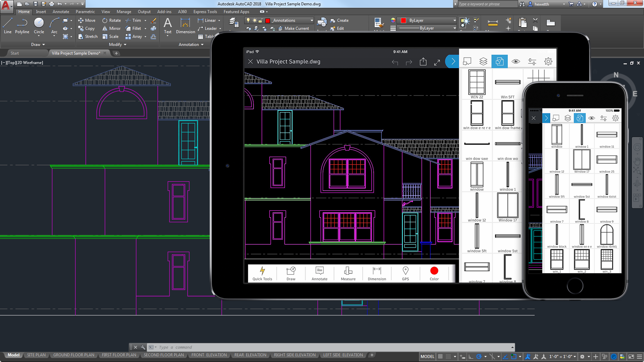
Task: Click Create button in AutoCAD ribbon
Action: click(x=343, y=20)
